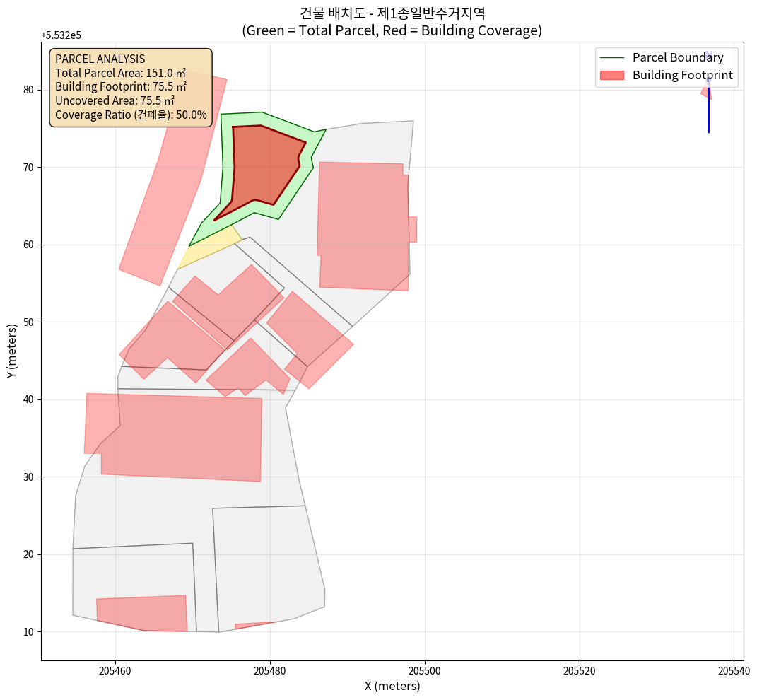
Task: Click the Building Footprint legend label
Action: point(682,75)
